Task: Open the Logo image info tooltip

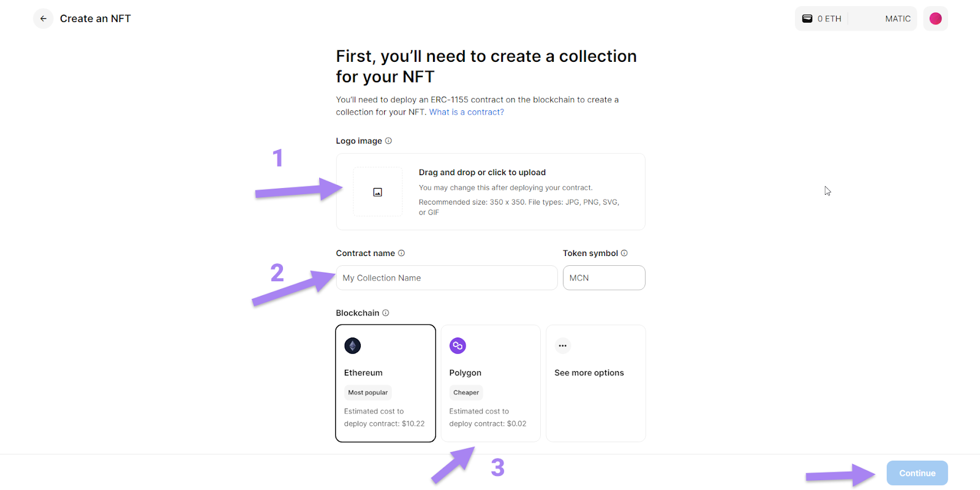Action: tap(388, 140)
